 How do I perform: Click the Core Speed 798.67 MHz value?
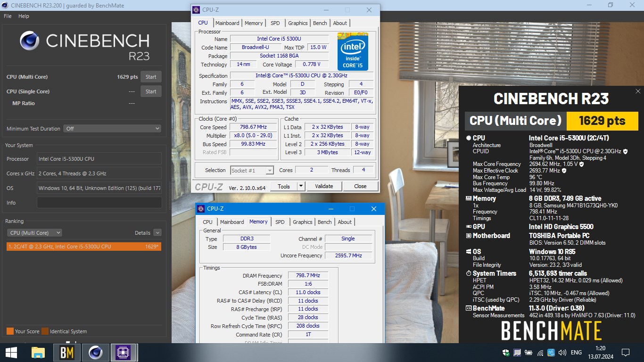253,127
